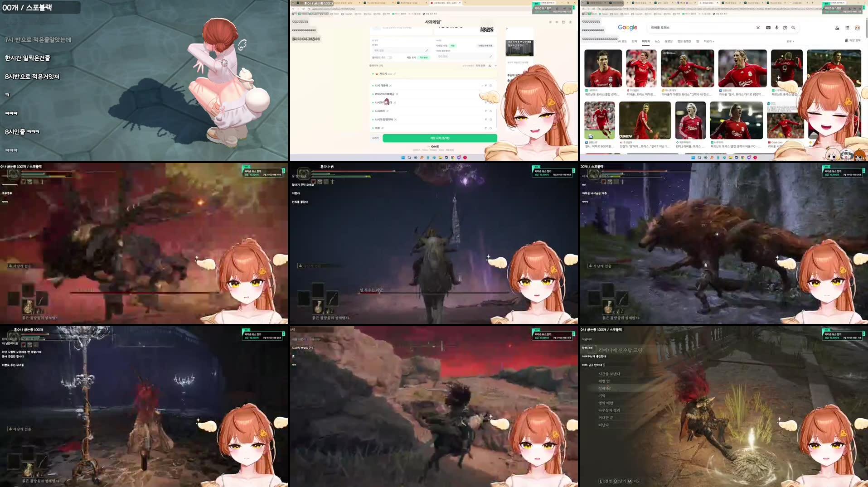Open File Explorer in the Google window taskbar
868x487 pixels.
730,158
